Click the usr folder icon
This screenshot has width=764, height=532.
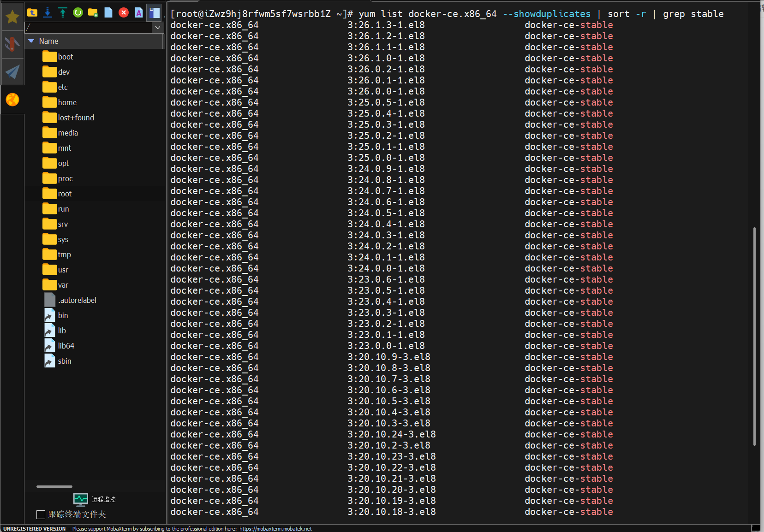[x=49, y=270]
